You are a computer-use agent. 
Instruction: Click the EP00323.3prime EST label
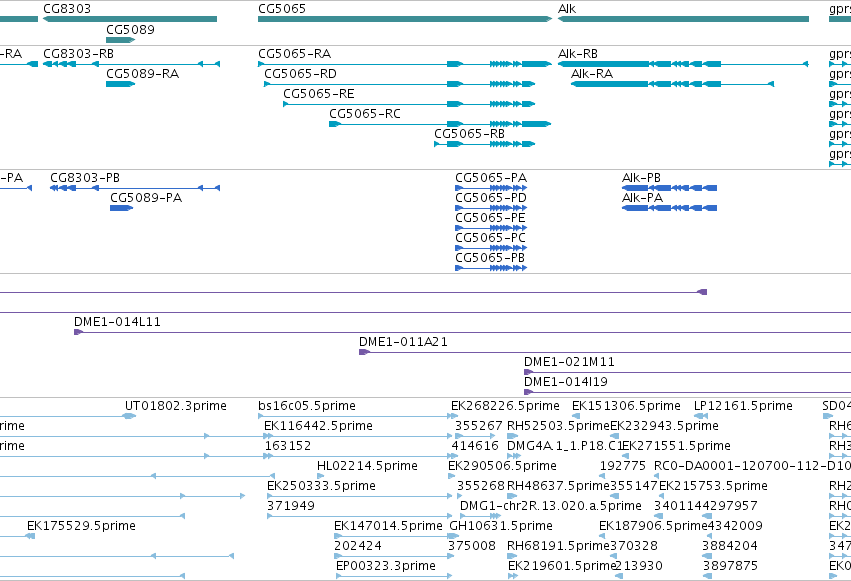coord(386,566)
